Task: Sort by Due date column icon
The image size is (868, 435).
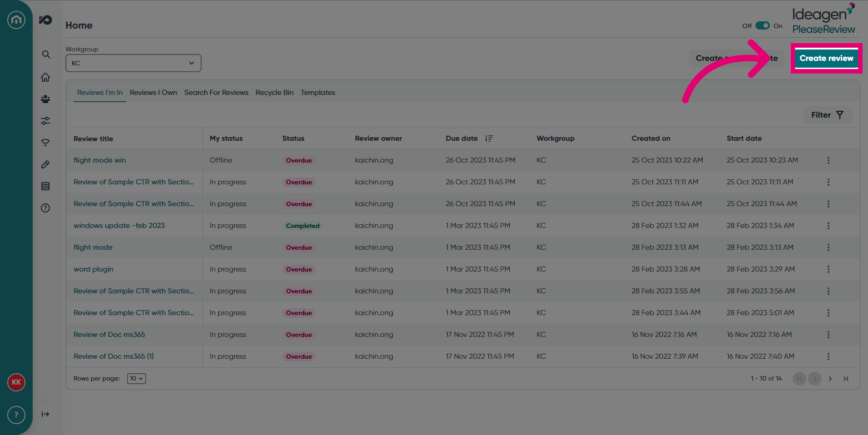Action: click(488, 138)
